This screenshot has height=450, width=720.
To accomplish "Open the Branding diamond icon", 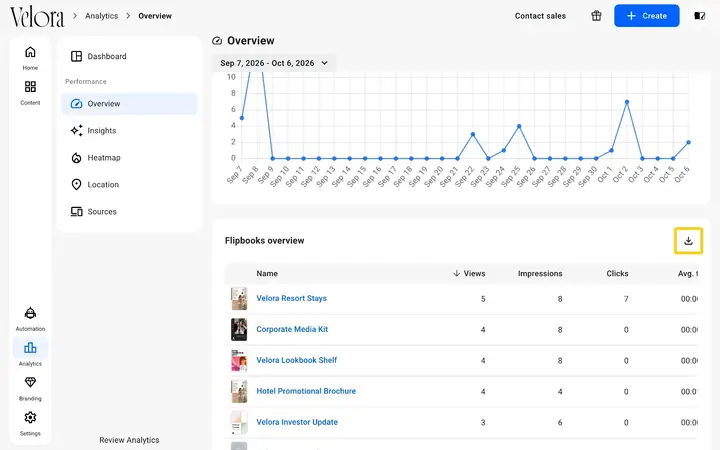I will click(30, 382).
